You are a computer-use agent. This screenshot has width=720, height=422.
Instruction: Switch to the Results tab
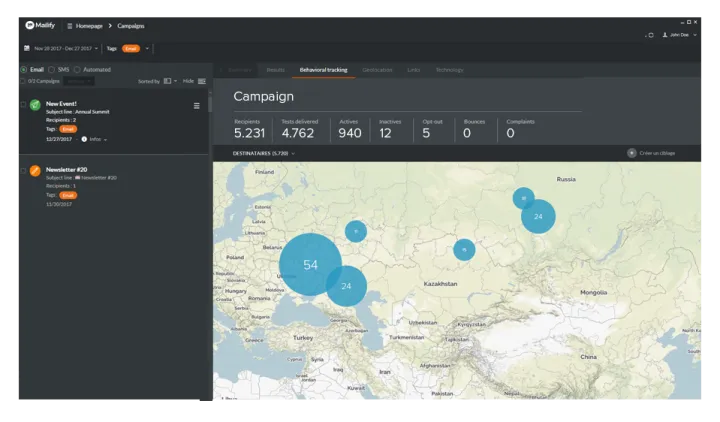[x=275, y=70]
